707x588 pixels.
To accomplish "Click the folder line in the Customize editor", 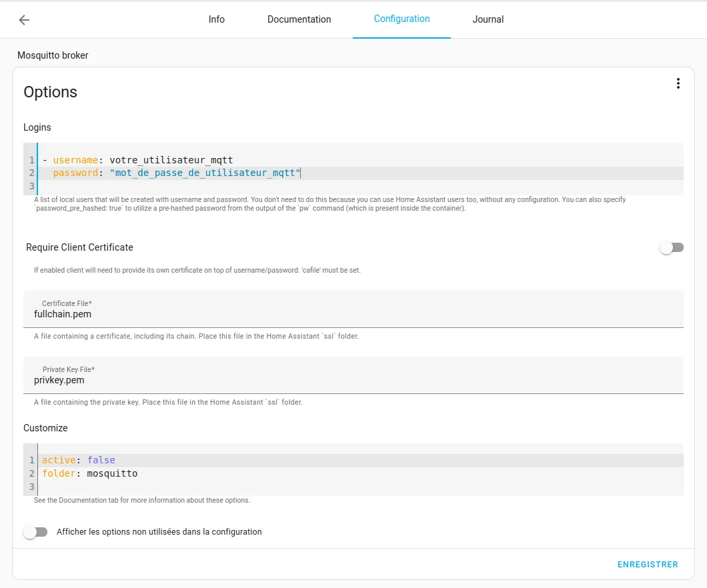I will [90, 473].
